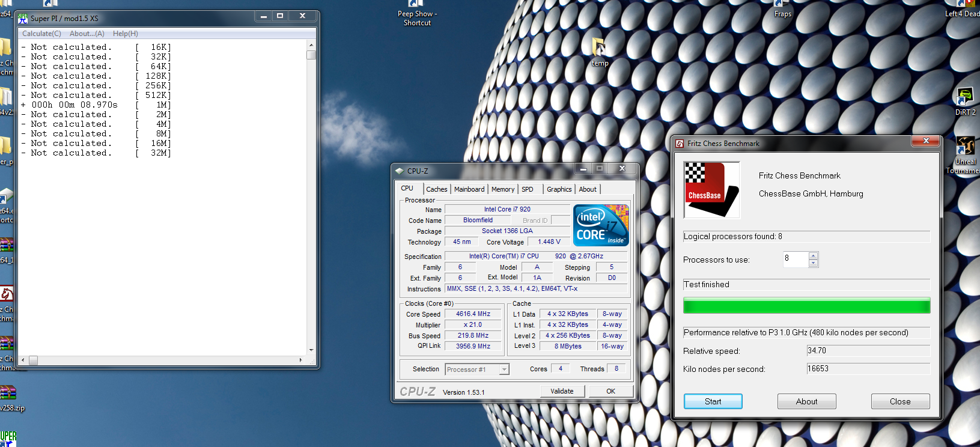The height and width of the screenshot is (447, 980).
Task: Open the v258.zip archive on desktop
Action: point(8,399)
